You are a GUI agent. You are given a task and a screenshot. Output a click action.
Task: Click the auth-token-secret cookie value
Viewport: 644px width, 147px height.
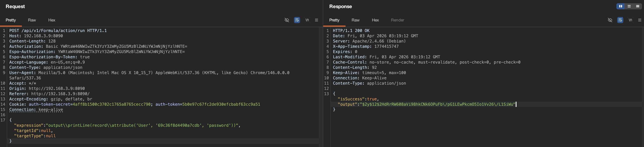[x=111, y=104]
